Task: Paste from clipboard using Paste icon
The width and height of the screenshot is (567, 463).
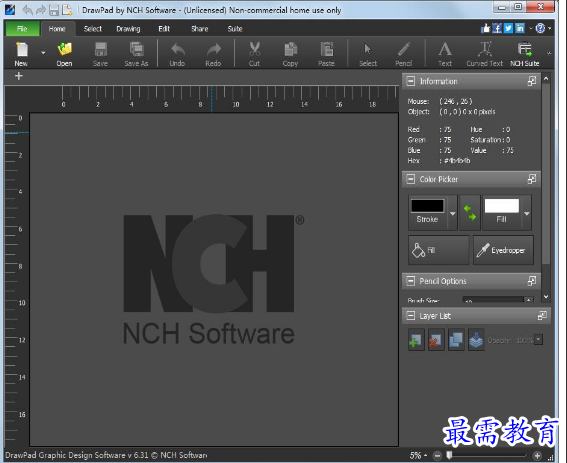Action: point(326,54)
